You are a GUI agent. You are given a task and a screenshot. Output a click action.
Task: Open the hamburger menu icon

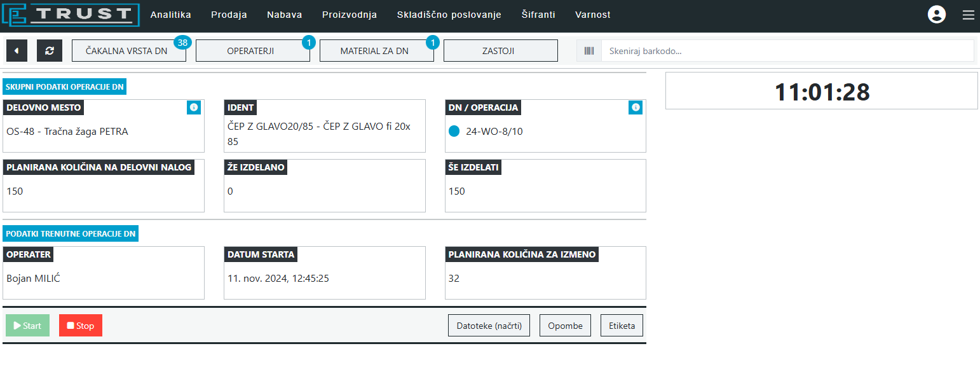point(968,15)
